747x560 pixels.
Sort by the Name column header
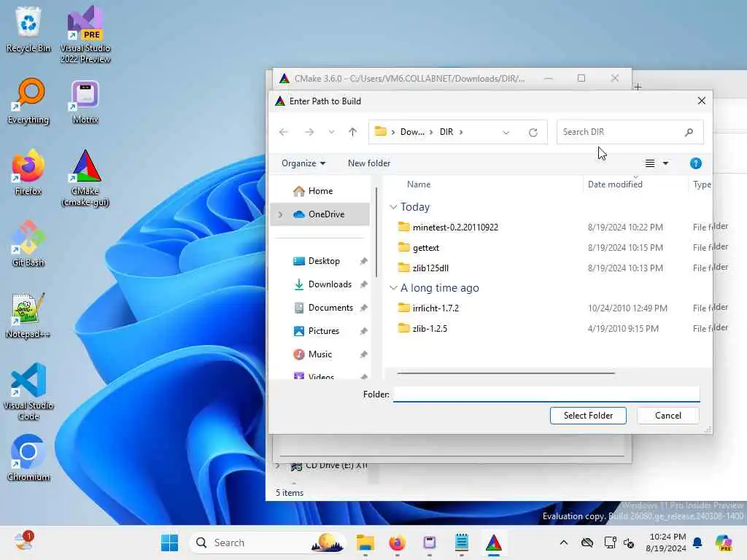coord(419,184)
